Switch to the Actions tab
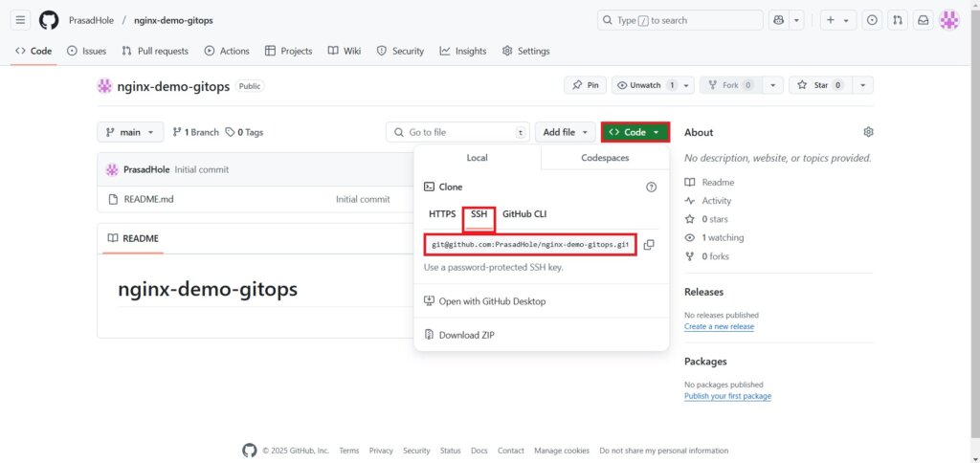This screenshot has height=463, width=980. [227, 52]
